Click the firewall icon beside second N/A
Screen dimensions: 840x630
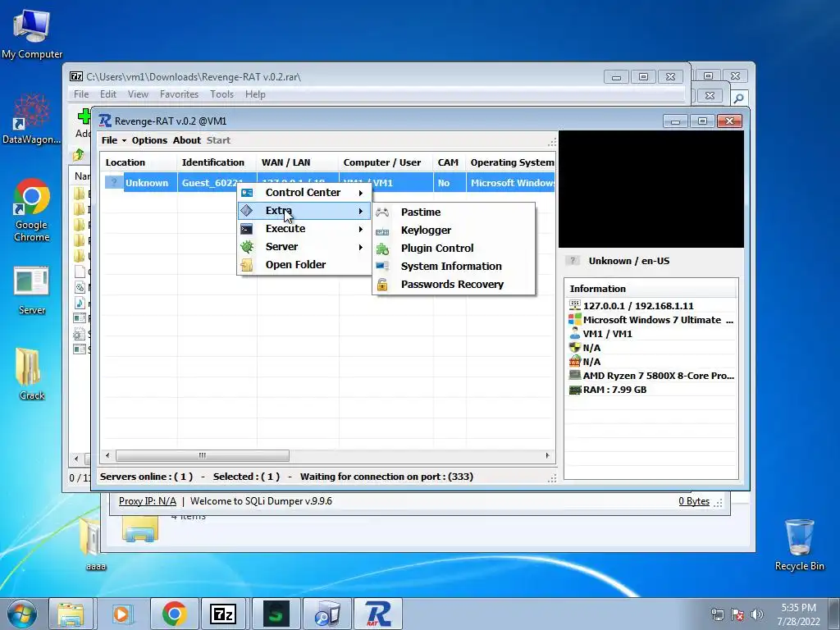(x=574, y=361)
